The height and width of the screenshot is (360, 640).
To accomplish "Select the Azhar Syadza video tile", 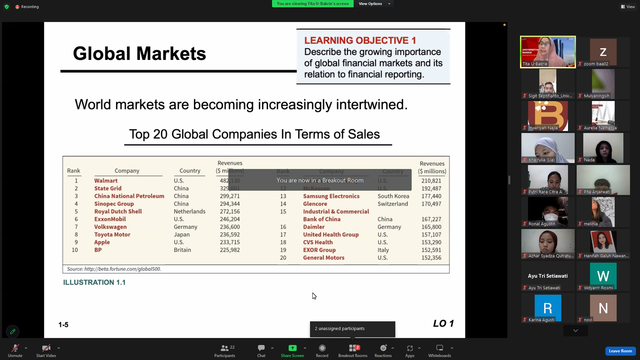I will pos(548,244).
